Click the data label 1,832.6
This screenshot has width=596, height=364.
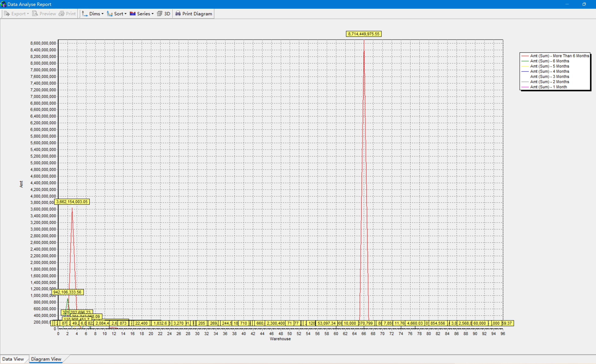pos(160,323)
